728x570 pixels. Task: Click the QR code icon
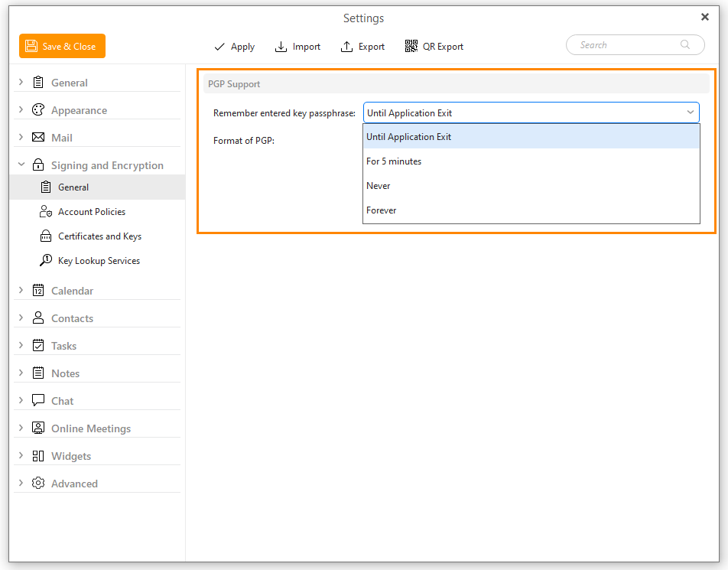411,46
